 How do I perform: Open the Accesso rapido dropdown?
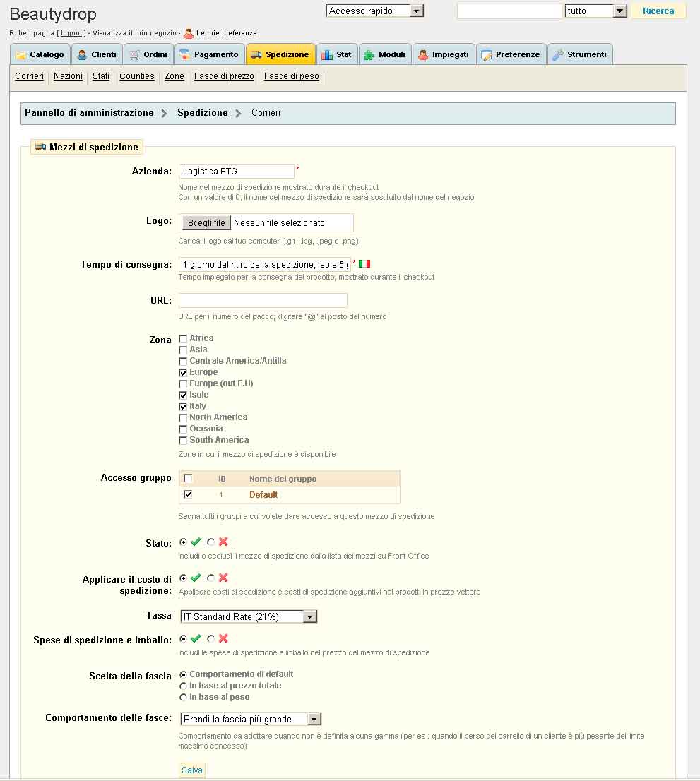(374, 11)
